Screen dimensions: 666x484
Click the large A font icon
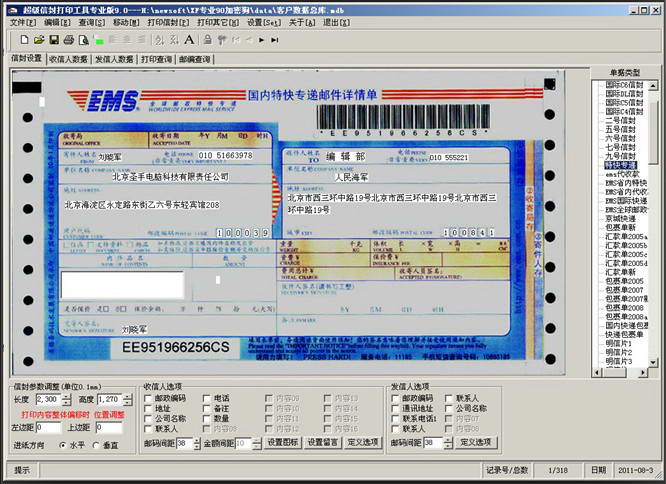click(189, 40)
